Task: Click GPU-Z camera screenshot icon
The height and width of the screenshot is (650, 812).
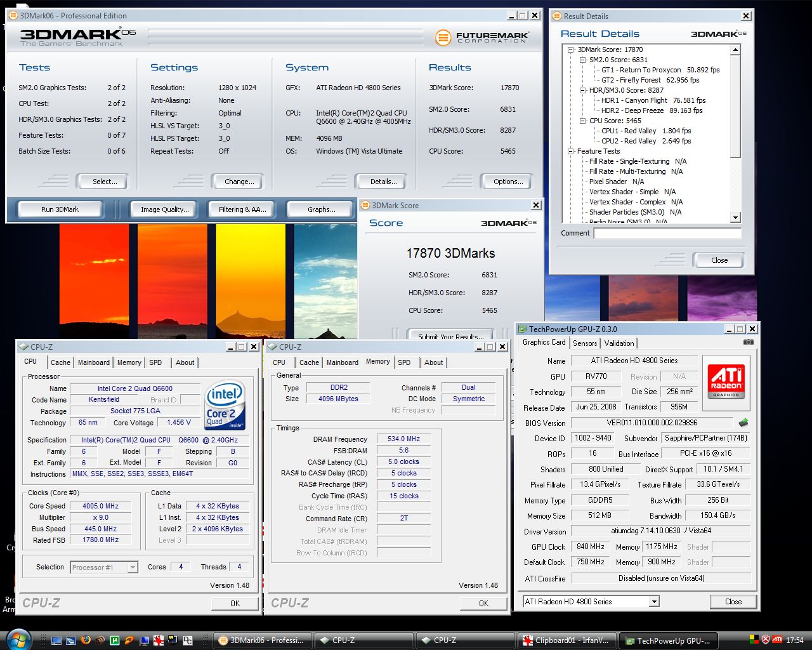Action: (749, 342)
